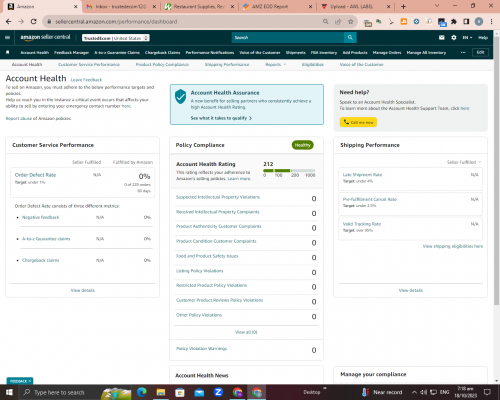Open Shipping Performance sub-tab
This screenshot has width=500, height=400.
[227, 64]
